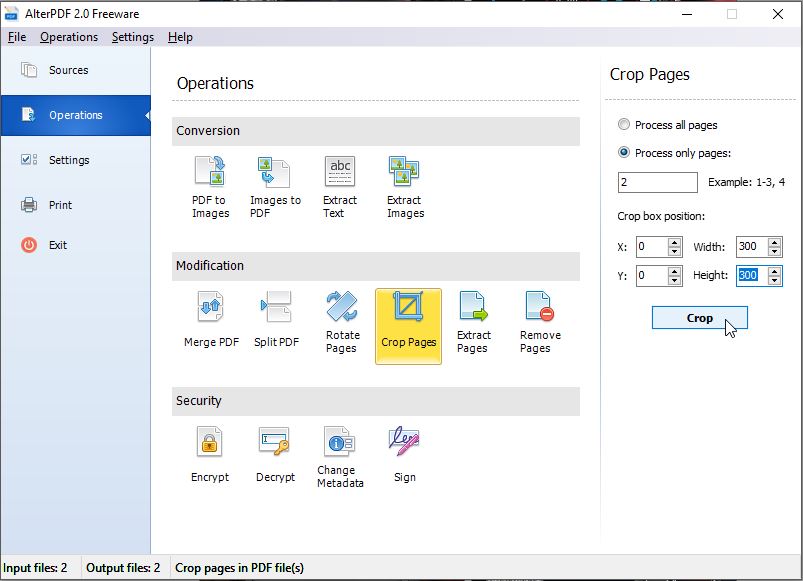Open the Settings menu in menu bar
Viewport: 803px width, 581px height.
pos(133,37)
